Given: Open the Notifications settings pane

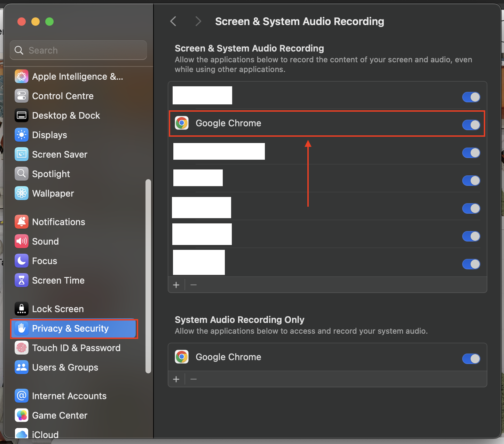Looking at the screenshot, I should pos(58,222).
